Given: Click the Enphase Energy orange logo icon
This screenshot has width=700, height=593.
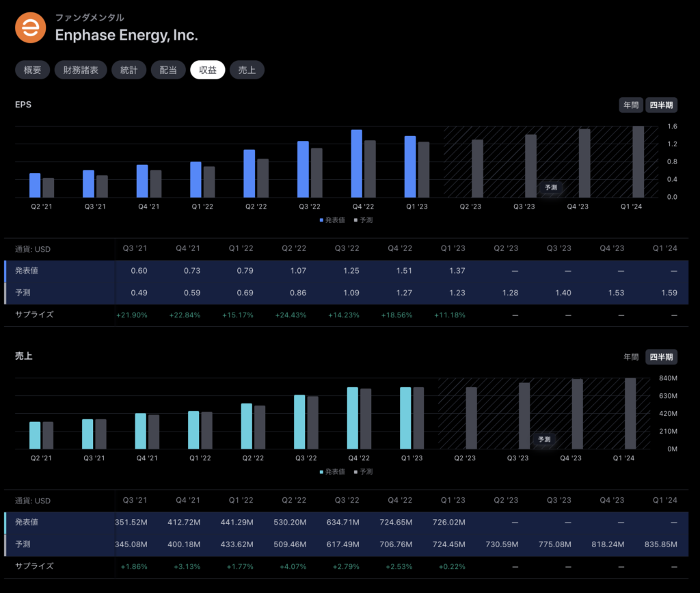Looking at the screenshot, I should coord(30,27).
